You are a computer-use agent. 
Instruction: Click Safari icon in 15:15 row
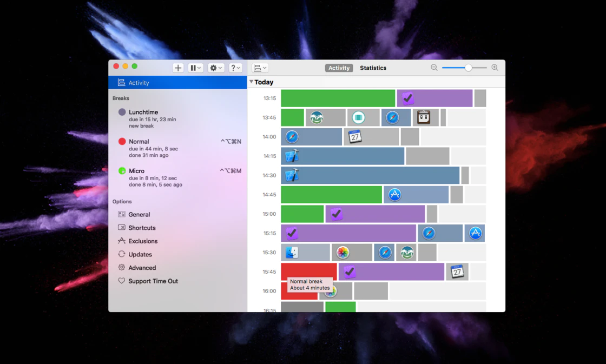429,233
